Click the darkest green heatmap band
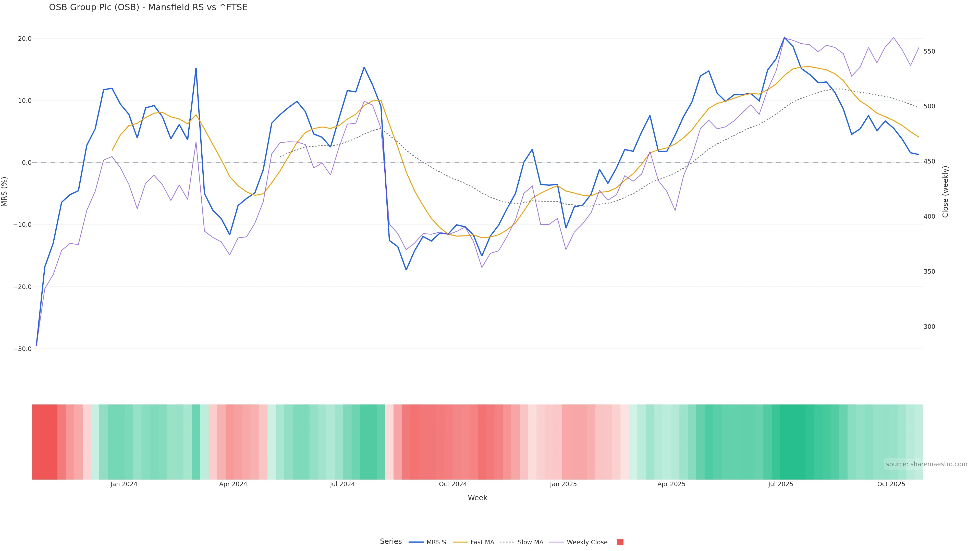The image size is (980, 551). [x=792, y=442]
